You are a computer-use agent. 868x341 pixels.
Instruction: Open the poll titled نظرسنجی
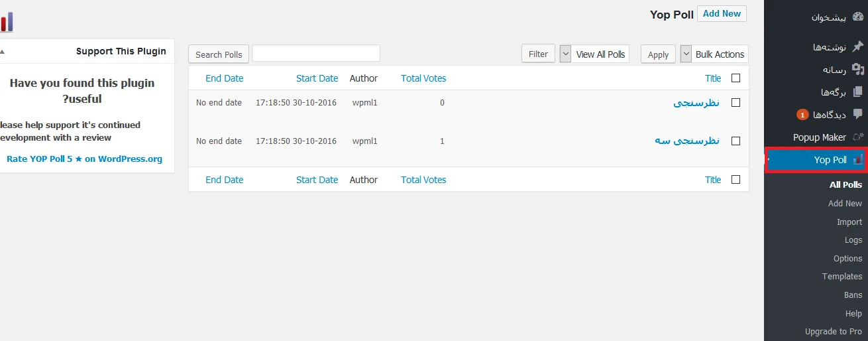[x=696, y=103]
